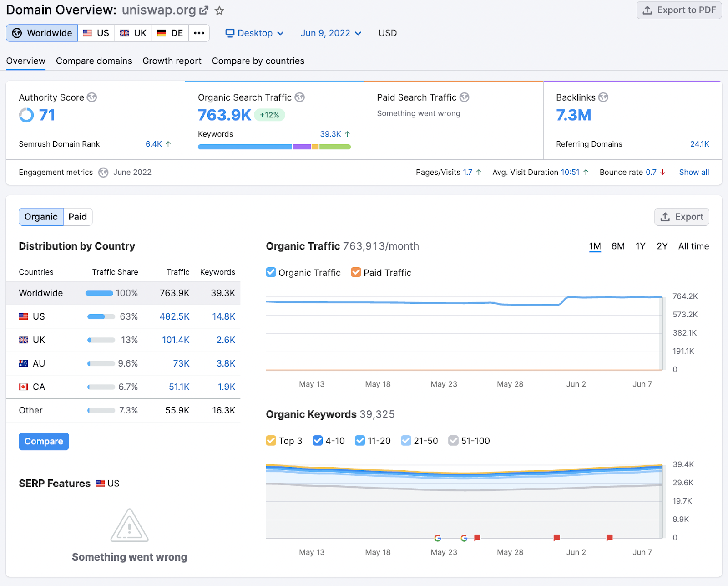This screenshot has height=586, width=728.
Task: Click US flag beside SERP Features heading
Action: point(101,484)
